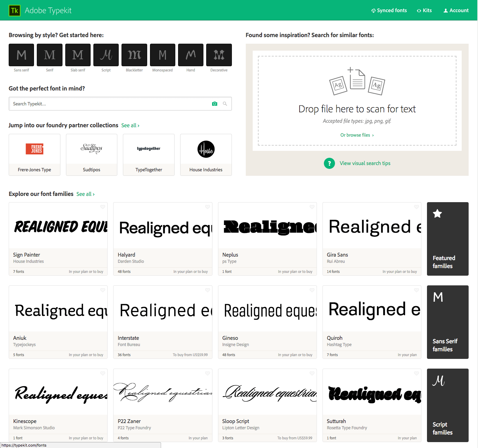Screen dimensions: 478x448
Task: Open the Decorative style category
Action: click(219, 55)
